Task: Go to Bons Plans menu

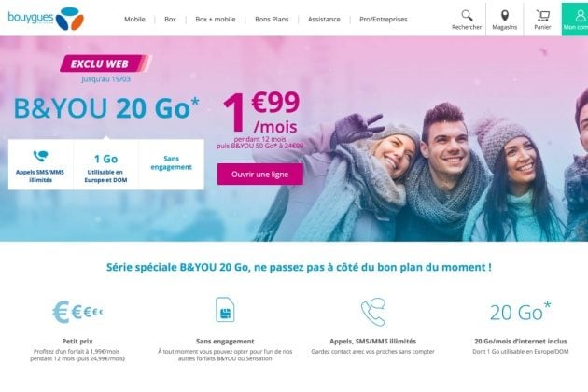Action: pos(272,19)
